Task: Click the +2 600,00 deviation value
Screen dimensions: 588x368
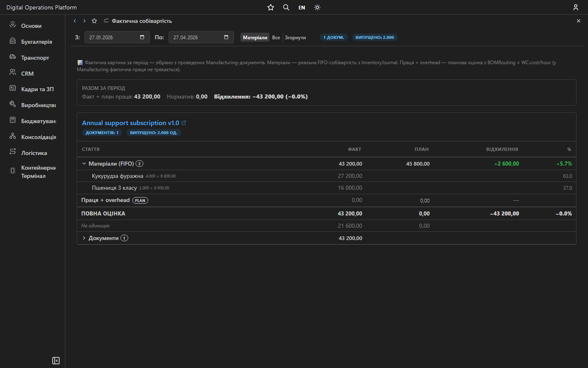Action: pyautogui.click(x=506, y=164)
